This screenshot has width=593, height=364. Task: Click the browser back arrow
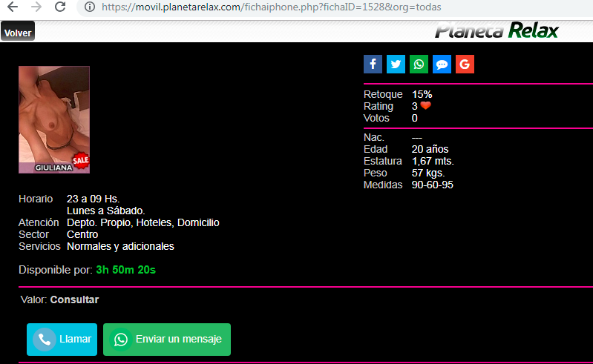pos(12,7)
